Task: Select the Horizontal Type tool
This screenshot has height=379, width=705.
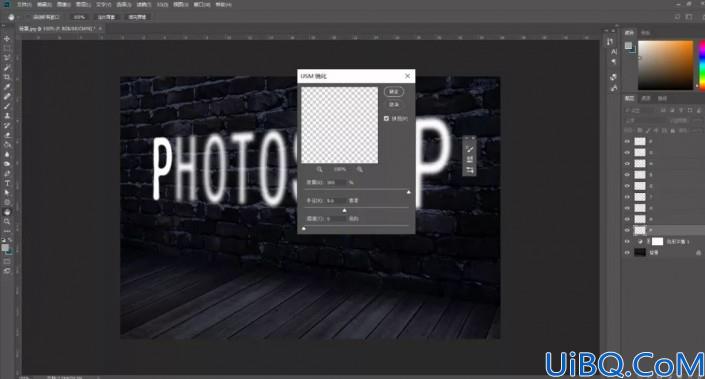Action: [7, 183]
